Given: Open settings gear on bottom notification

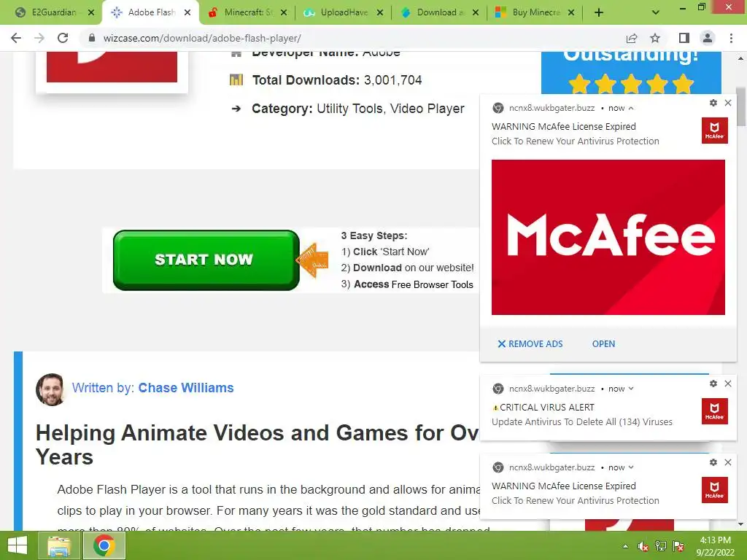Looking at the screenshot, I should (x=713, y=462).
